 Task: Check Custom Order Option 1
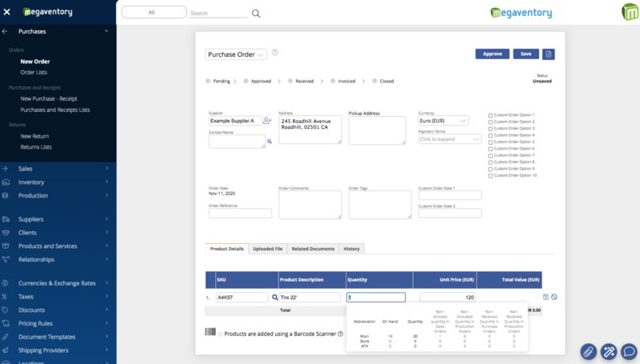pos(490,115)
